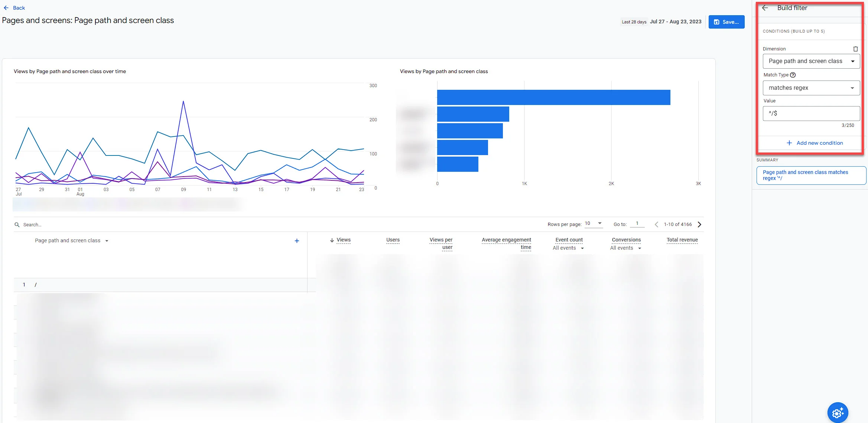Click the plus icon to add a dimension column
The height and width of the screenshot is (423, 868).
pos(297,241)
